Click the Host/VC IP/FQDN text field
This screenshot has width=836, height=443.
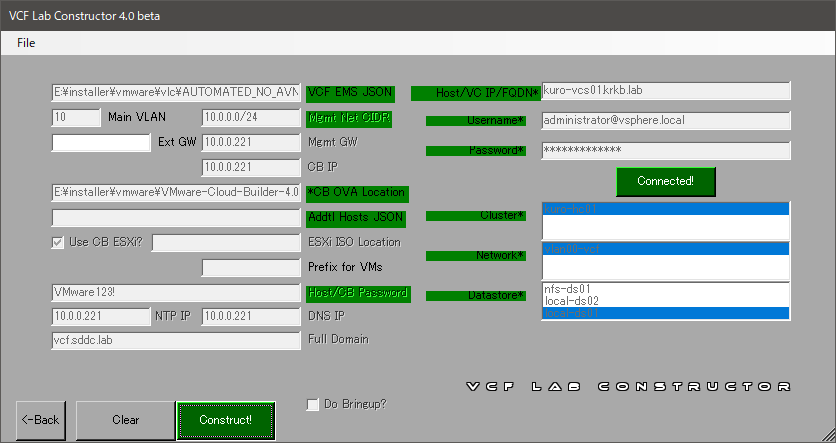click(x=665, y=91)
